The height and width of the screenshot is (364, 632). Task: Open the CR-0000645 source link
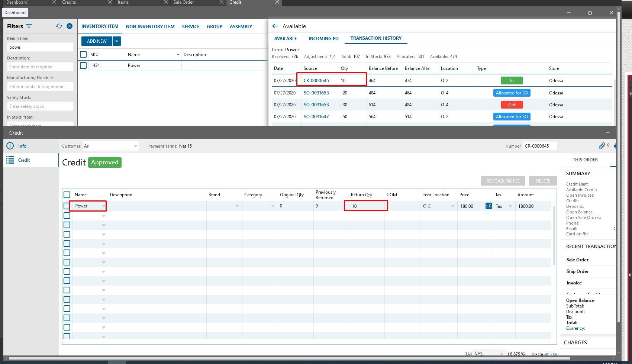(x=316, y=81)
